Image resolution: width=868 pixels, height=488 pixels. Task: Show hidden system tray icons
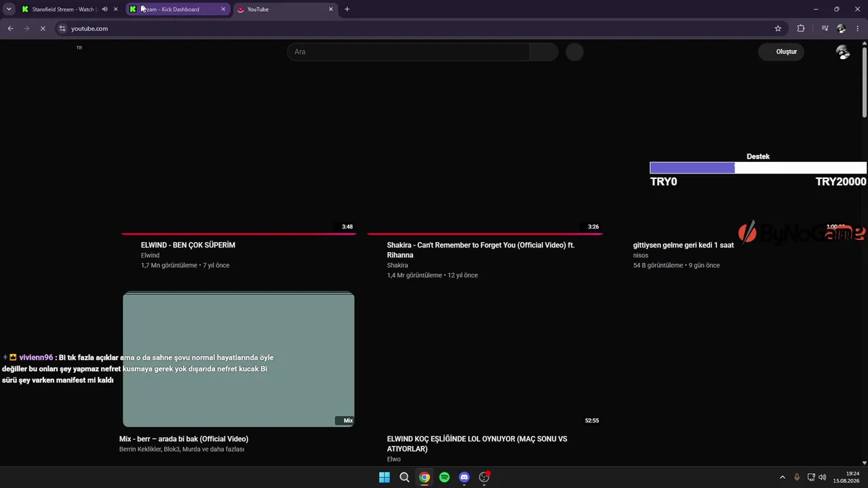[x=782, y=477]
